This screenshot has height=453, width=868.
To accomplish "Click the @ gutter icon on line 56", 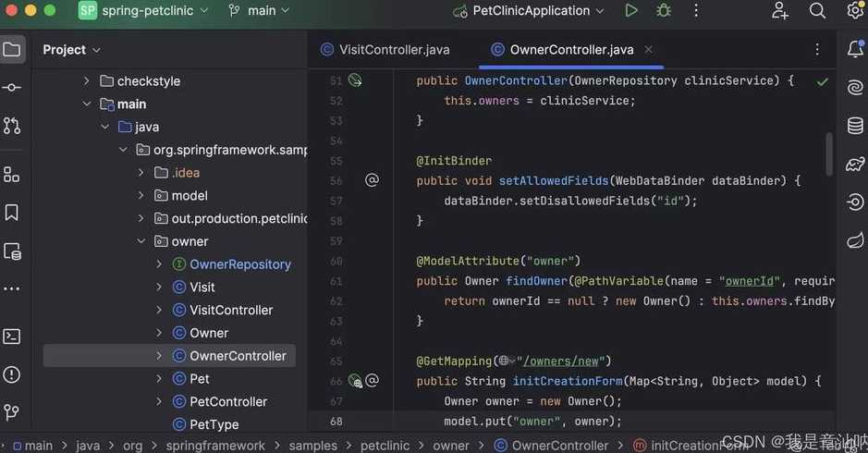I will [372, 180].
